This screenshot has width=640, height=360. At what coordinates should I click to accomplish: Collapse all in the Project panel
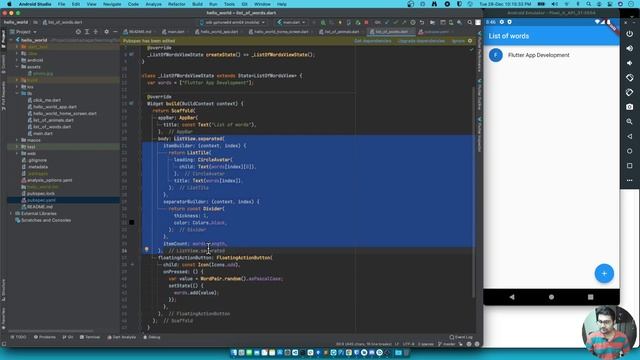pyautogui.click(x=96, y=31)
